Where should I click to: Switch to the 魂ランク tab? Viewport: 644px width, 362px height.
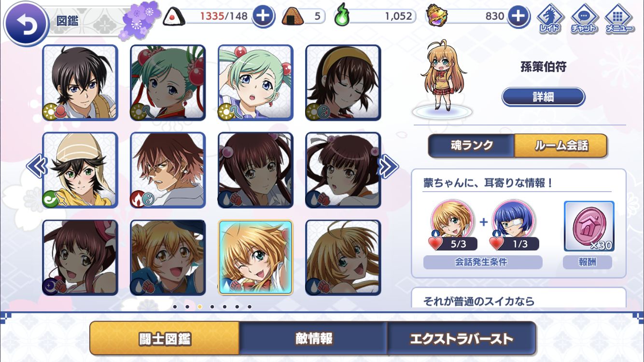coord(472,145)
